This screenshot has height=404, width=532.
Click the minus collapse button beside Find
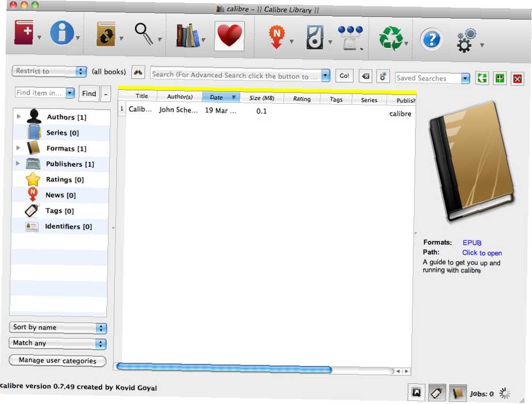coord(105,94)
